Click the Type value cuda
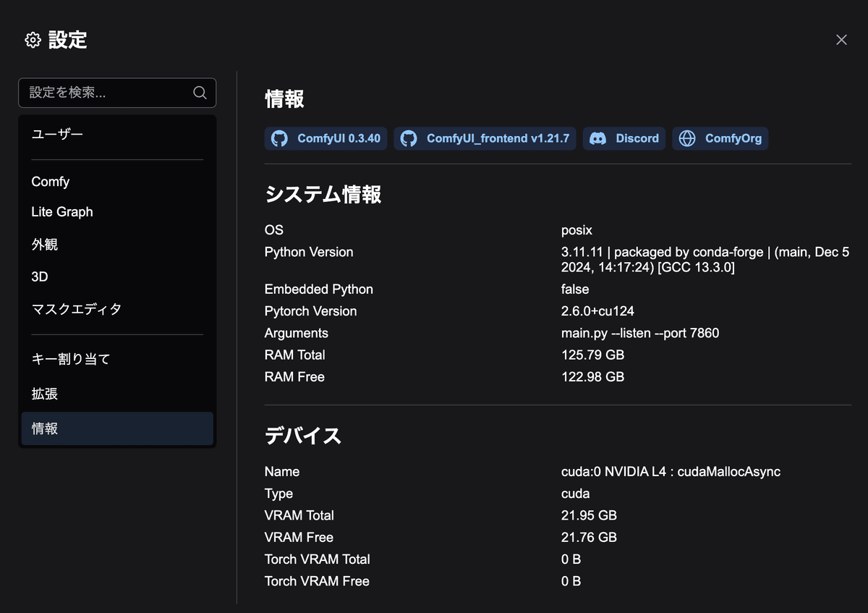This screenshot has height=613, width=868. pos(575,494)
